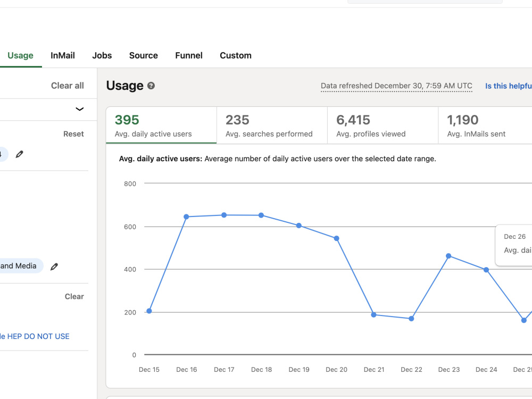532x399 pixels.
Task: Click the Dec 21 data point
Action: 373,314
